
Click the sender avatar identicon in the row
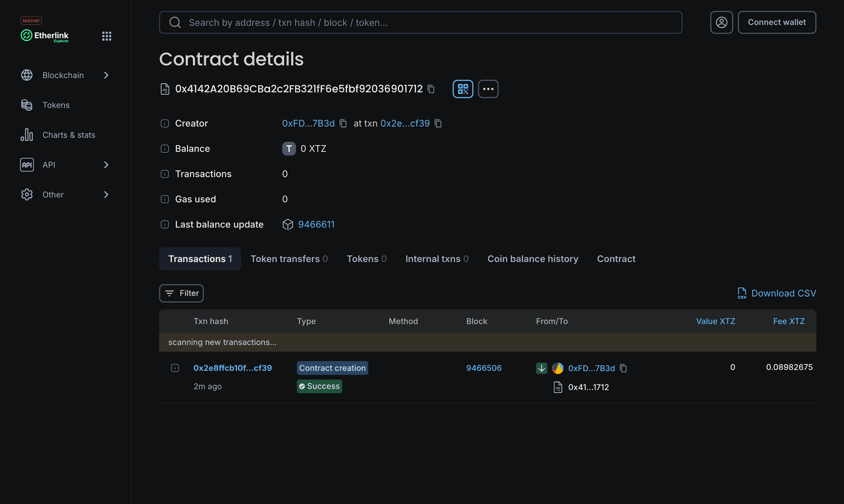[x=558, y=368]
